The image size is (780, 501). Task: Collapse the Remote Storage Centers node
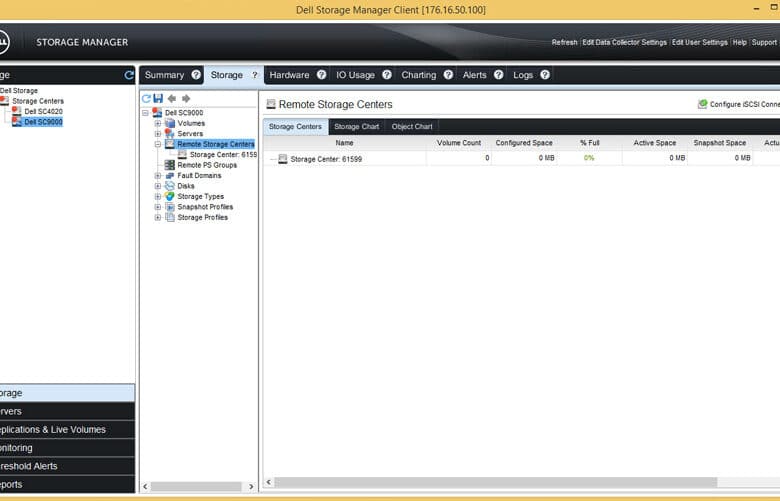pos(158,144)
